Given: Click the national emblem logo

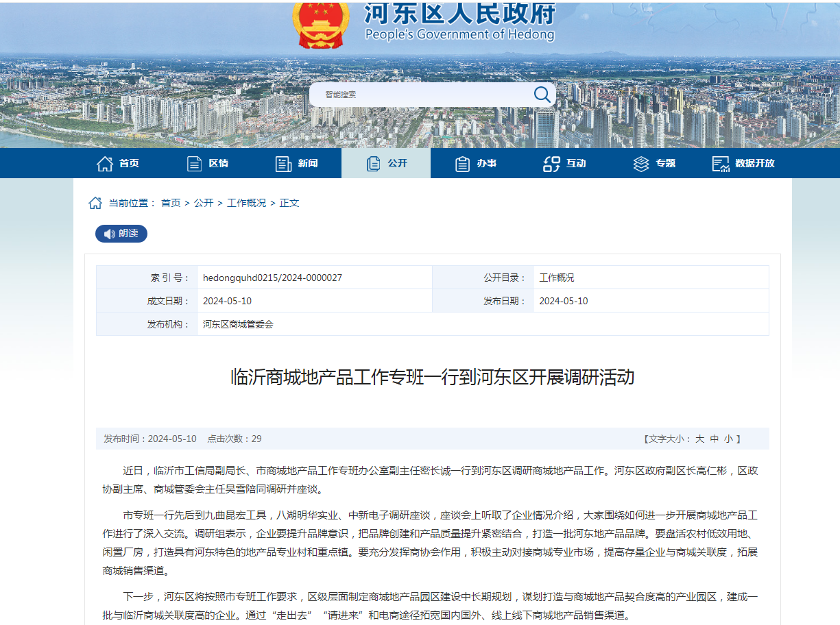Looking at the screenshot, I should [320, 23].
